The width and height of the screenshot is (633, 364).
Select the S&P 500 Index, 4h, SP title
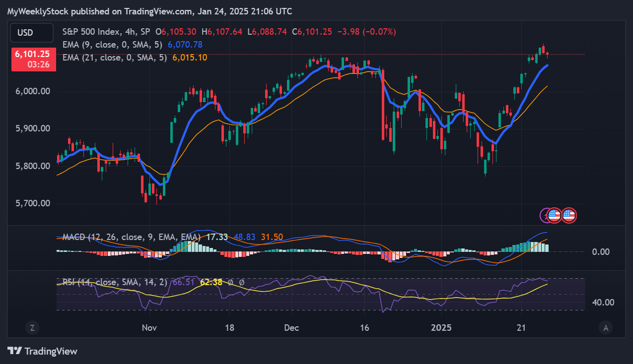[106, 32]
